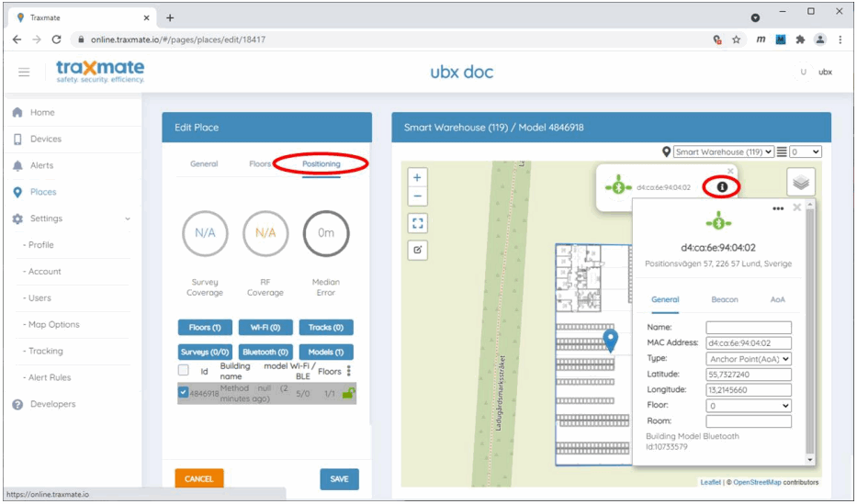Open the floor number dropdown above map

(x=806, y=151)
